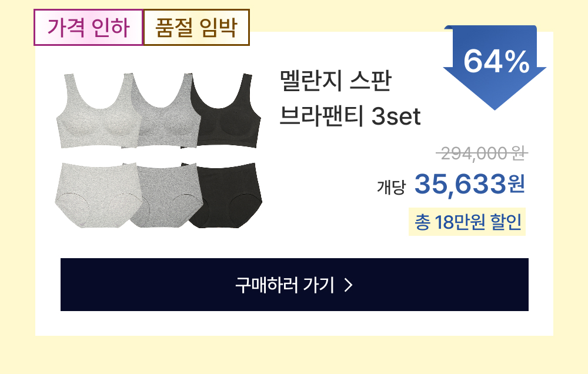588x374 pixels.
Task: Select the 품절 임박 tag
Action: tap(196, 28)
